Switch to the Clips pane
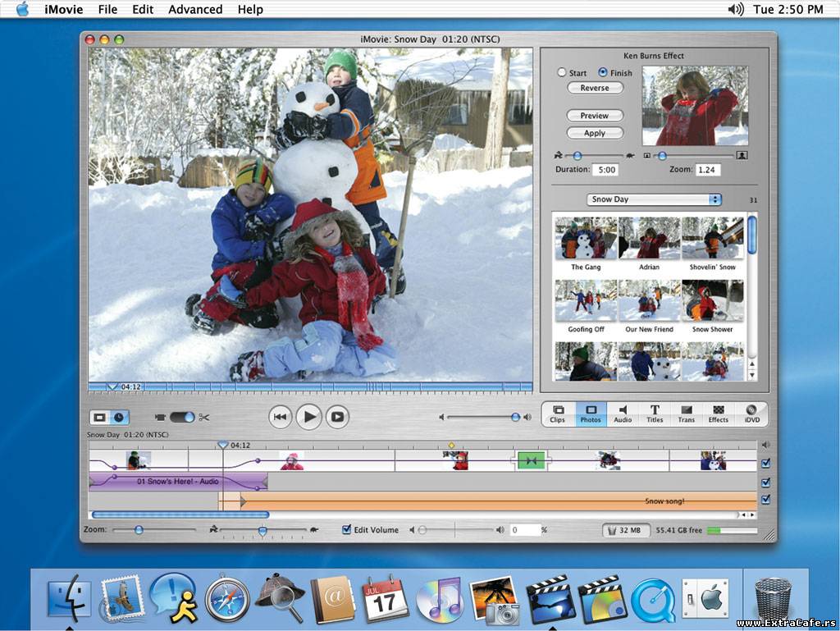The height and width of the screenshot is (631, 840). click(x=558, y=414)
